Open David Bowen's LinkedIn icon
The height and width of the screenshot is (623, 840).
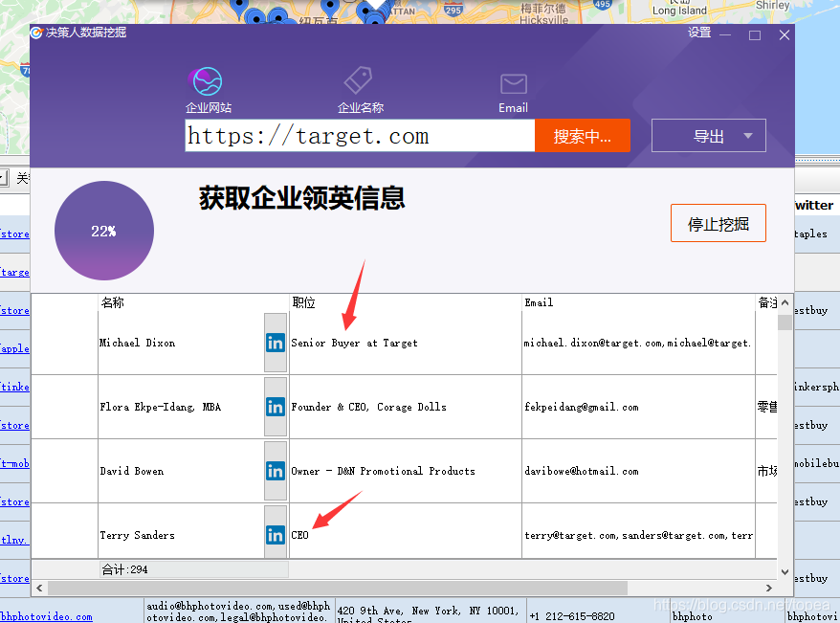coord(276,472)
